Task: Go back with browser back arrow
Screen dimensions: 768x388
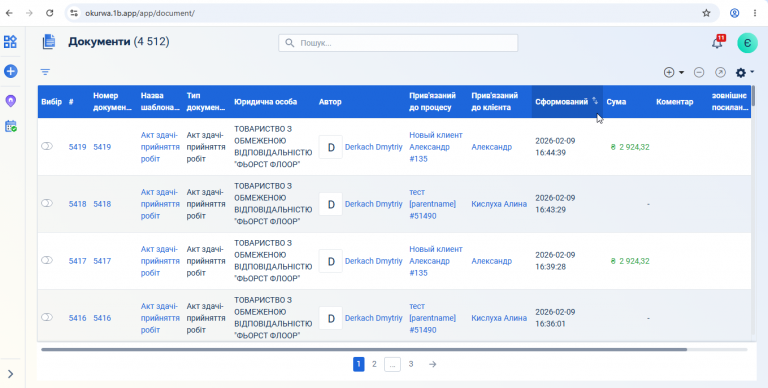Action: [x=9, y=13]
